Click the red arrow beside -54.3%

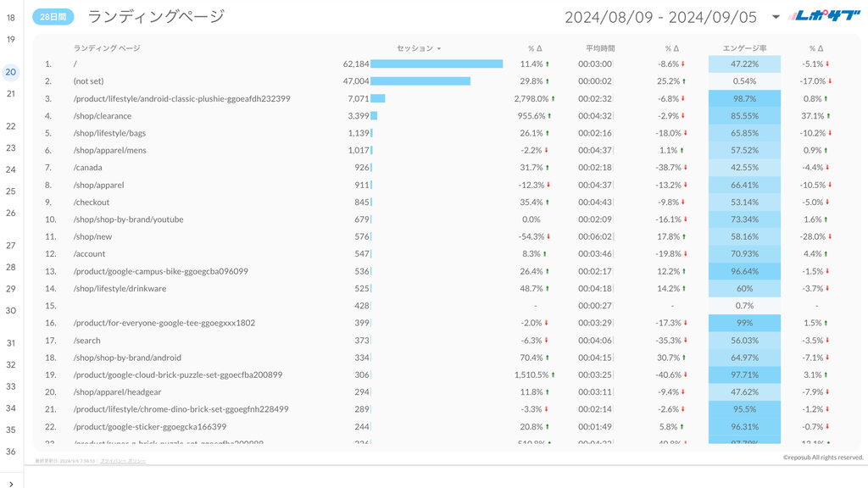click(549, 236)
